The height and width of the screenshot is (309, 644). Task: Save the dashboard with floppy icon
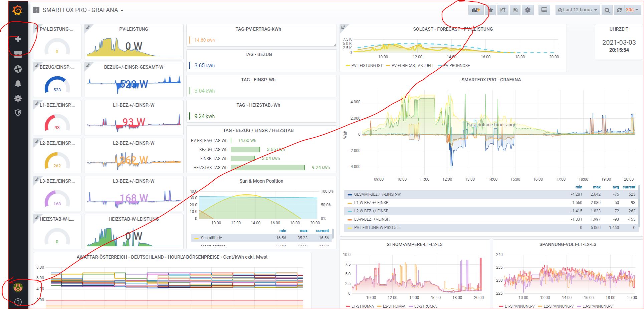[515, 10]
